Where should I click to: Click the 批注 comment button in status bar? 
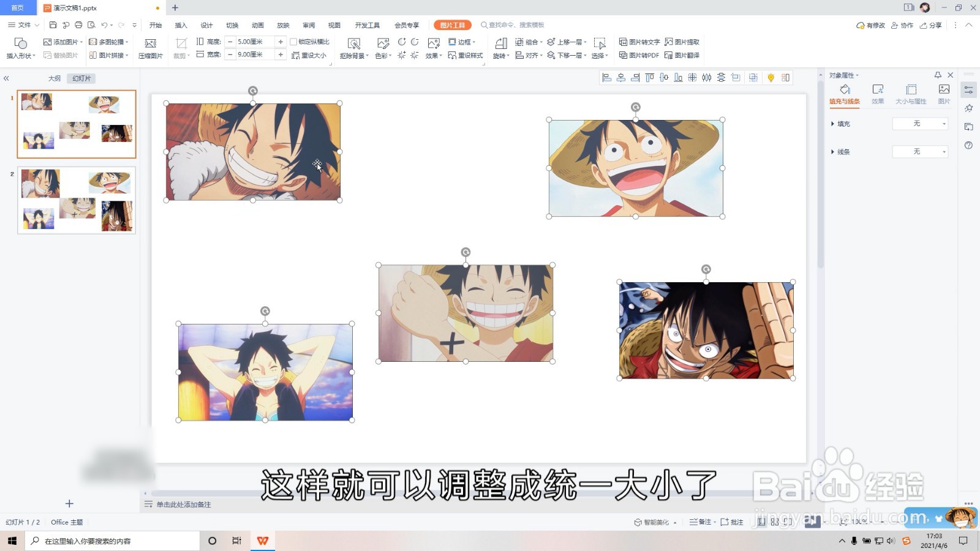pos(732,522)
